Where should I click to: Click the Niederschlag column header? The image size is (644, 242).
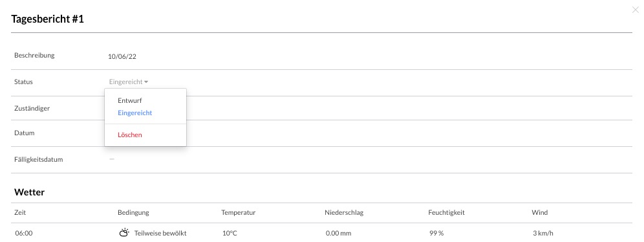click(344, 212)
